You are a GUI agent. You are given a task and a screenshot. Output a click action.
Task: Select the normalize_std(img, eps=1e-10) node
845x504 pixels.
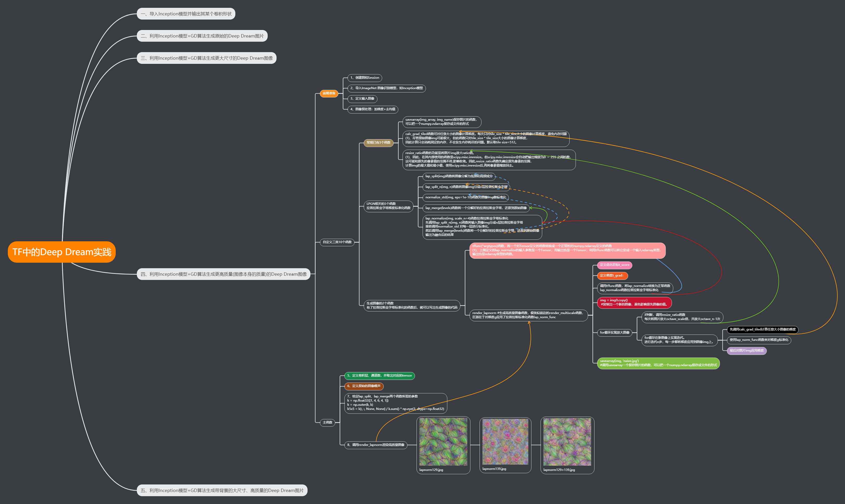[x=465, y=197]
